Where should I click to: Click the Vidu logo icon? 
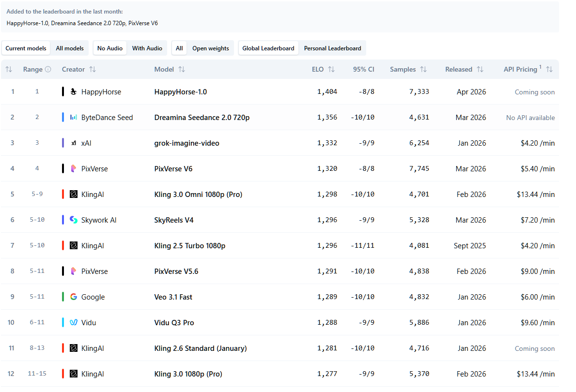click(74, 322)
